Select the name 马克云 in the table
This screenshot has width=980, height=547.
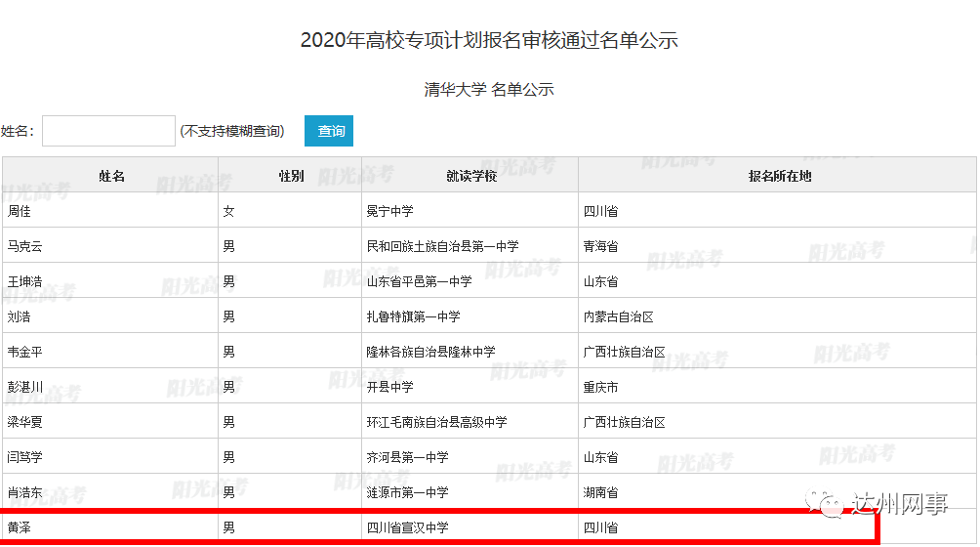pyautogui.click(x=25, y=246)
